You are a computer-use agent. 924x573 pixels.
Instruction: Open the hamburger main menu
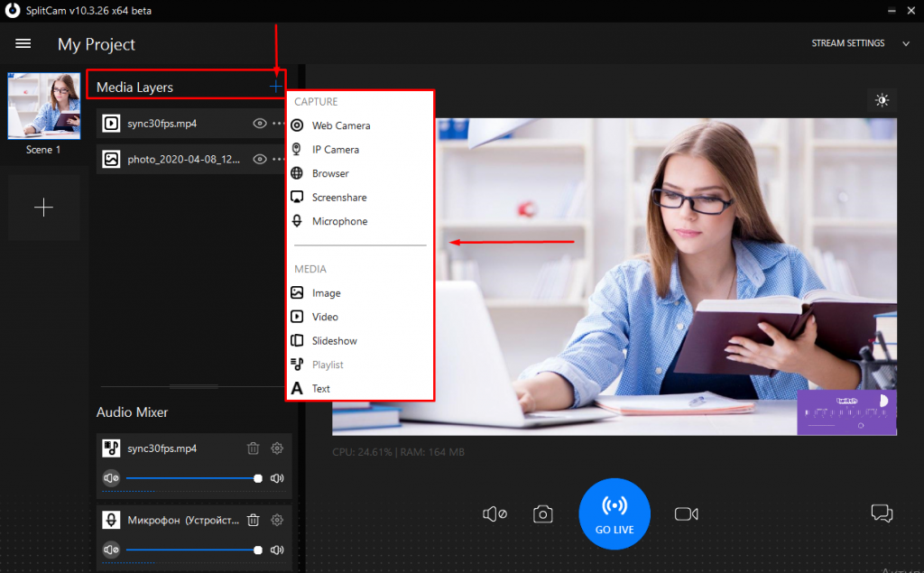[x=23, y=43]
